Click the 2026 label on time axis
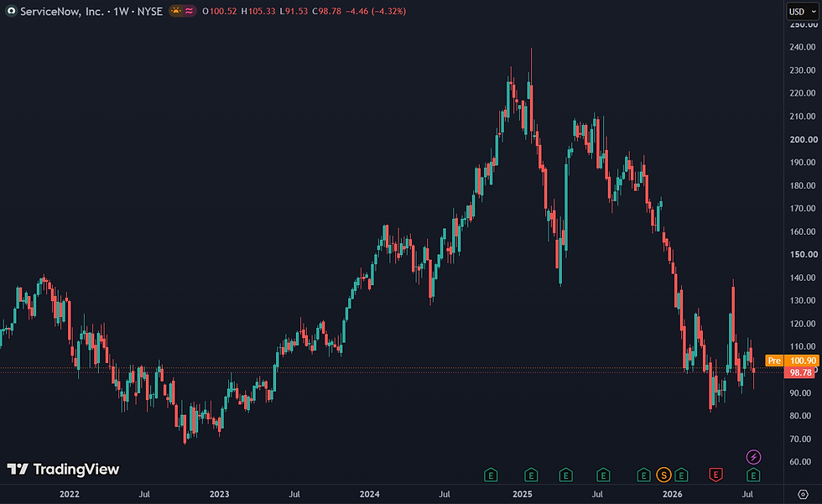The image size is (822, 504). [672, 494]
